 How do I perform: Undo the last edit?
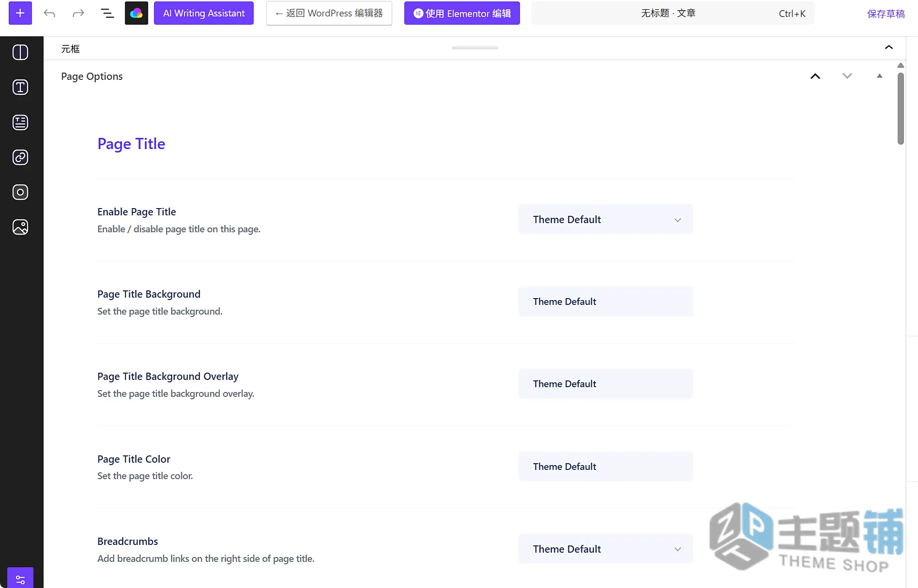(49, 13)
